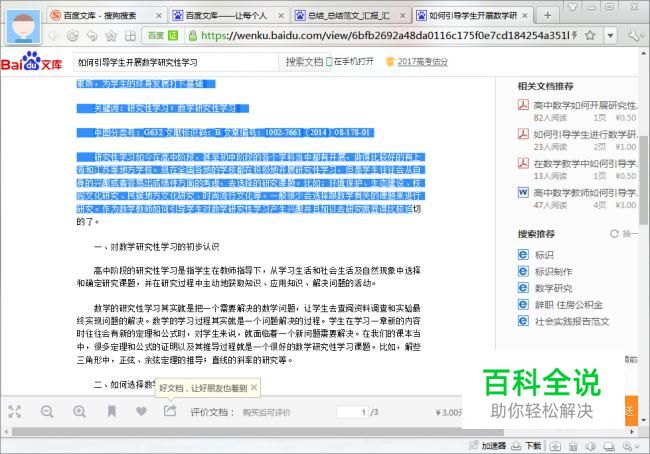This screenshot has width=650, height=454.
Task: Click the green 百度 site badge
Action: click(162, 36)
